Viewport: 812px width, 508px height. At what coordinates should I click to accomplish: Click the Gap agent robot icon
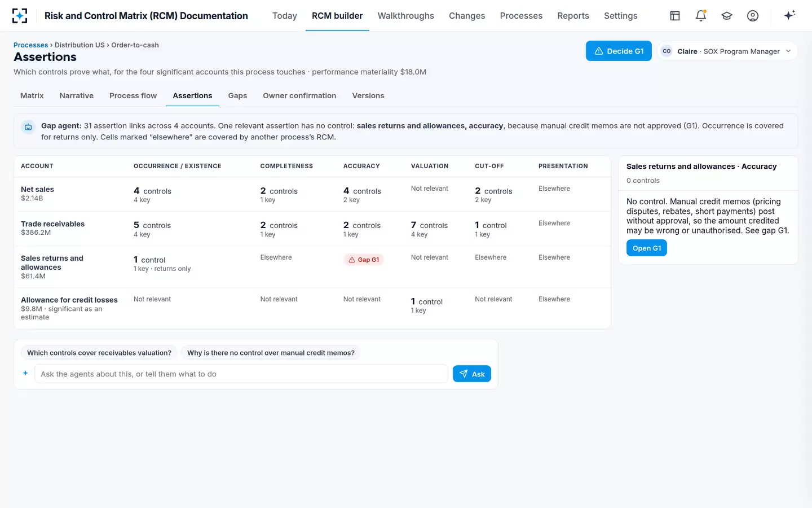coord(28,127)
